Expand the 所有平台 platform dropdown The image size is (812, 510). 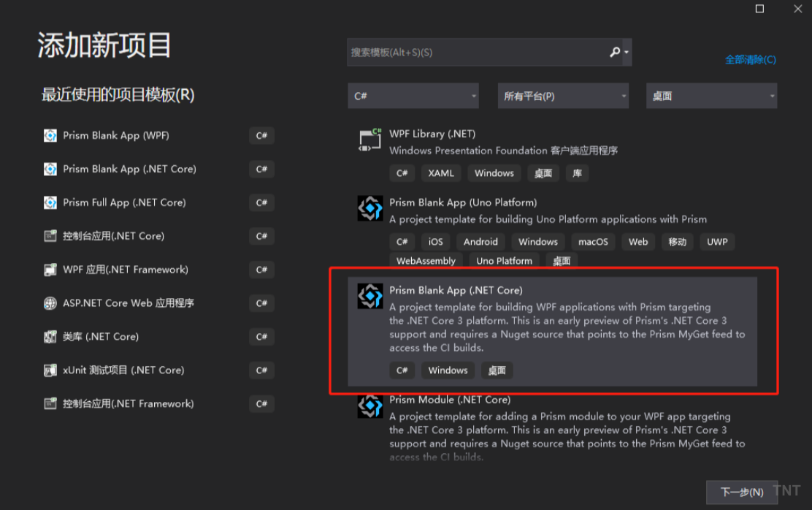564,96
